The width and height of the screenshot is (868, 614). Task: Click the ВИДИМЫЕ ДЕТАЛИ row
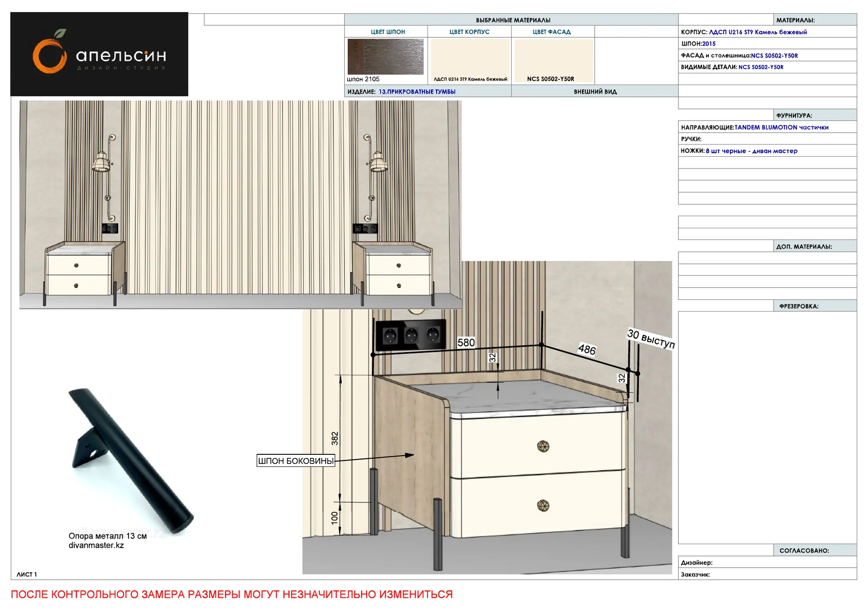click(x=767, y=67)
